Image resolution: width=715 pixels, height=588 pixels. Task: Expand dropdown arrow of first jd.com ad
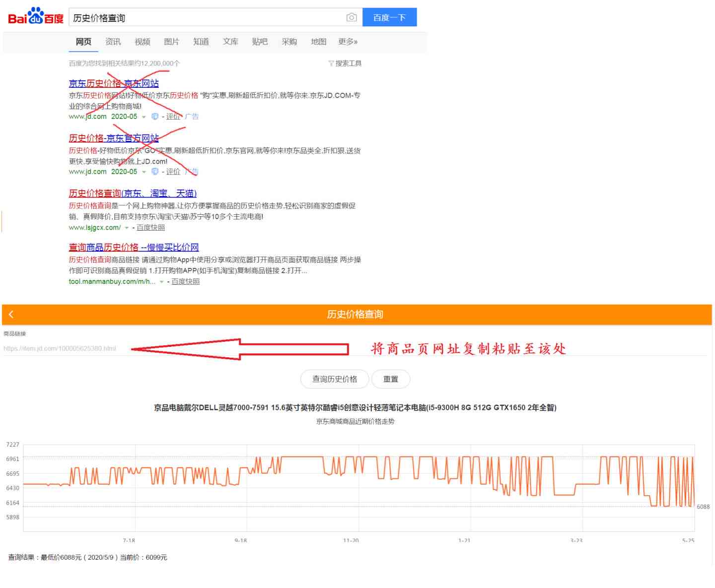click(x=144, y=117)
